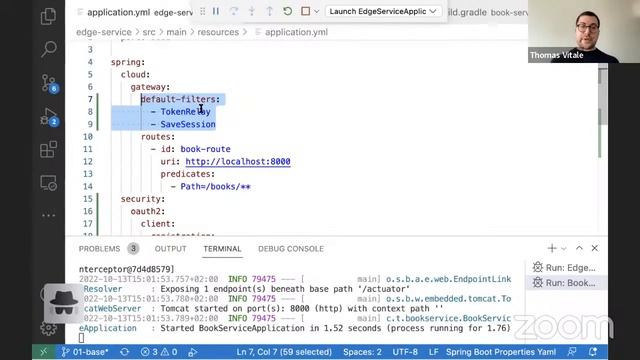Screen dimensions: 640x360
Task: Synchronize changes from status bar
Action: (125, 352)
